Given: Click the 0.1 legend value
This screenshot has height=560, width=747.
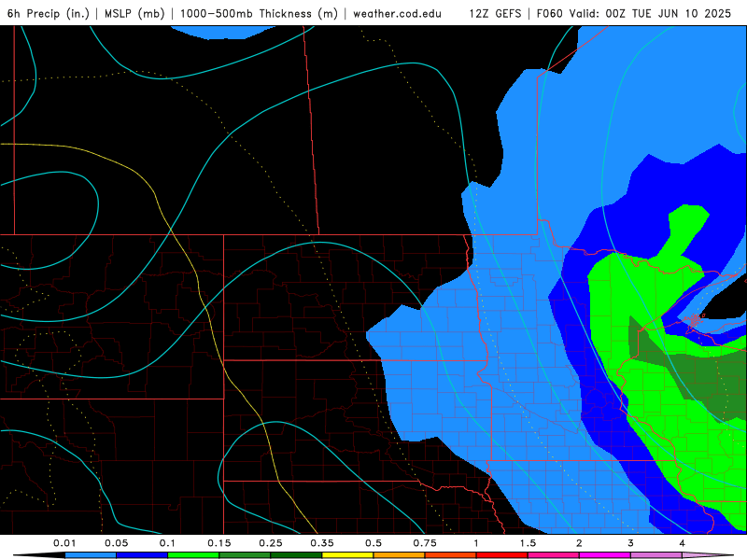Looking at the screenshot, I should click(x=167, y=543).
